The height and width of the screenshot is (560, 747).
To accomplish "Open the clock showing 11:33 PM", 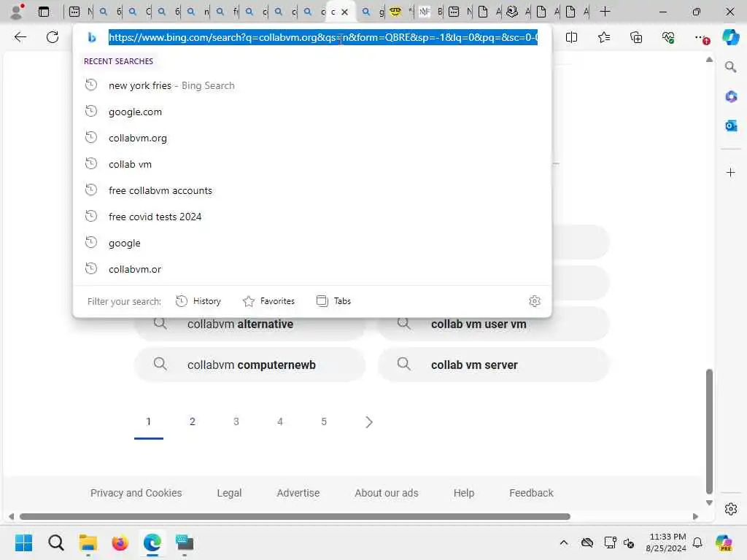I will (x=666, y=542).
